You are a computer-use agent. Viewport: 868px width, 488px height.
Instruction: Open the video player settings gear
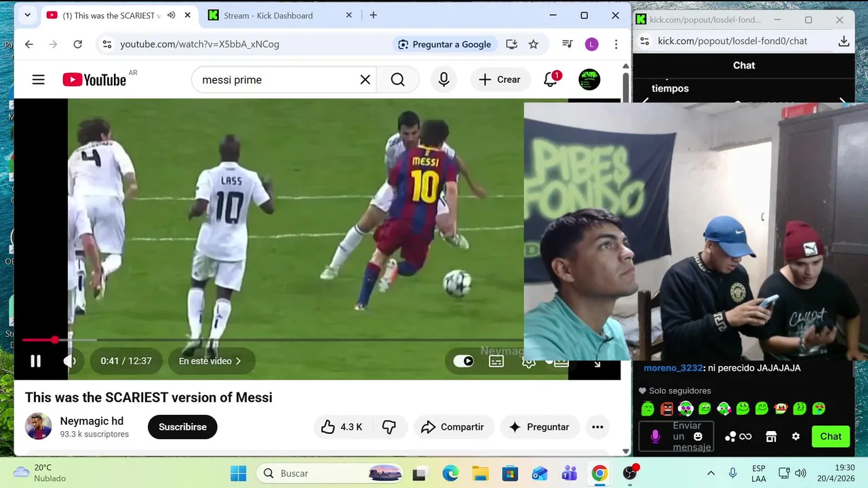(528, 362)
